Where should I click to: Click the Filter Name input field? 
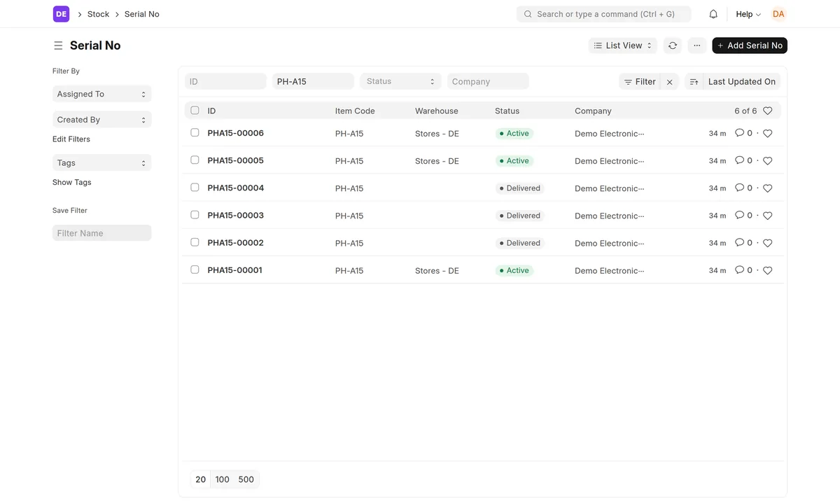(x=101, y=233)
